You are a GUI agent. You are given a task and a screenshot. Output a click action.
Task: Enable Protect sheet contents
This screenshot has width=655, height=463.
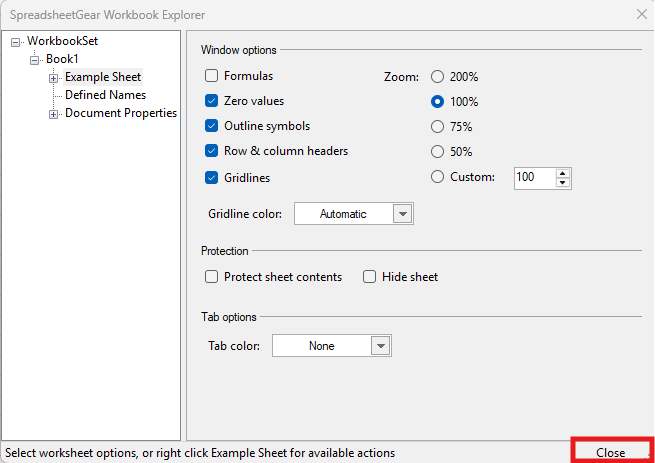[x=212, y=277]
